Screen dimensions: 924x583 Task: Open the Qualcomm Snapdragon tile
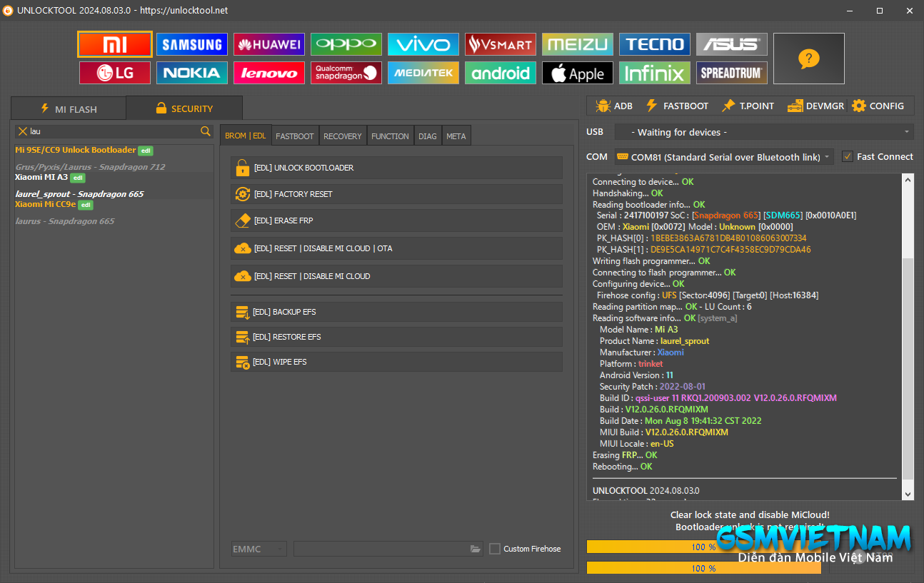[x=346, y=73]
